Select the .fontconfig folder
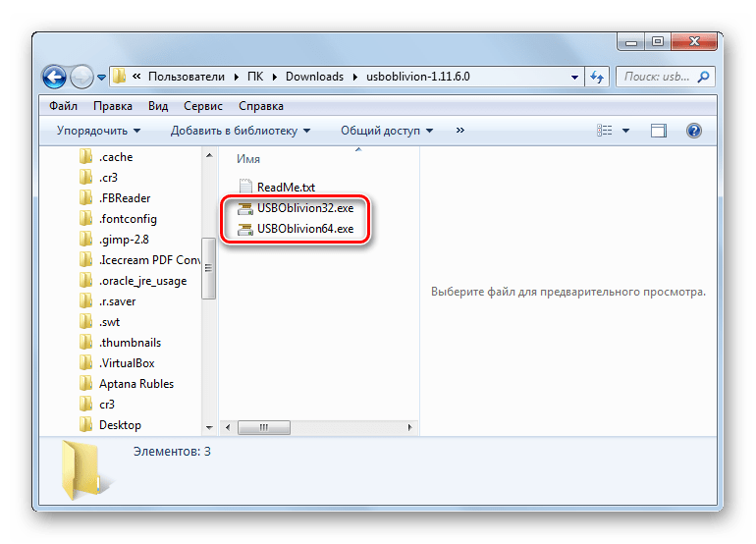The image size is (756, 544). 129,219
